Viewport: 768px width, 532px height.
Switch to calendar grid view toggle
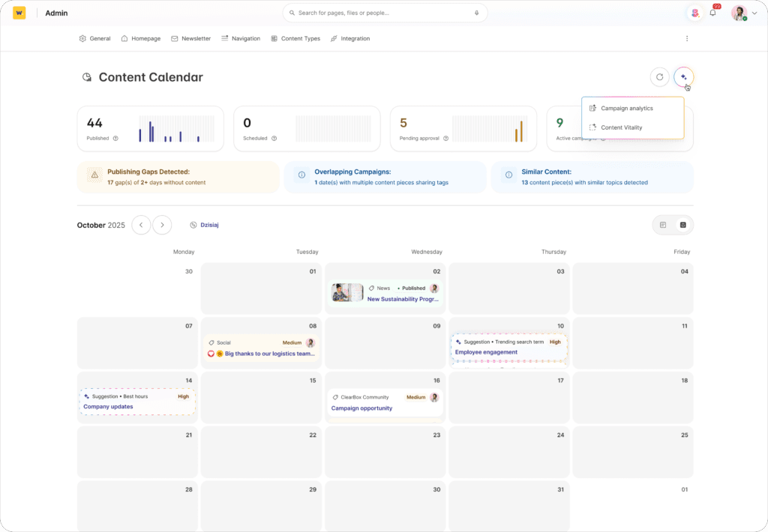pos(683,225)
